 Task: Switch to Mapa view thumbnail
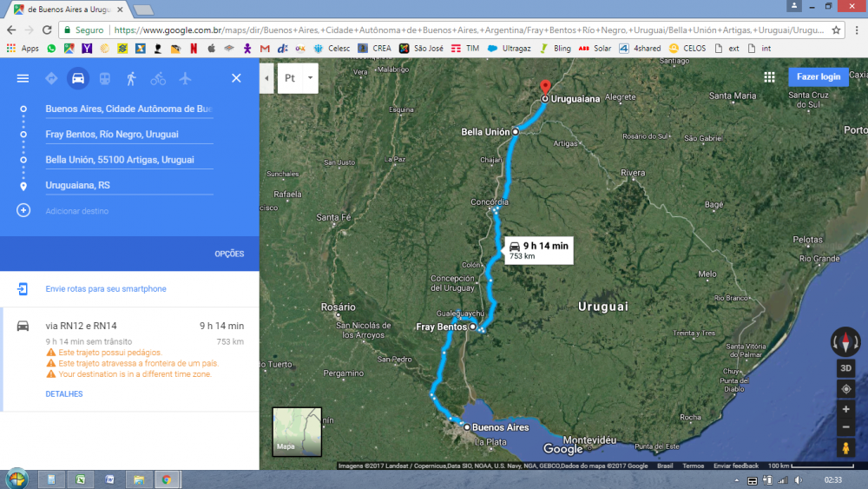click(x=297, y=432)
